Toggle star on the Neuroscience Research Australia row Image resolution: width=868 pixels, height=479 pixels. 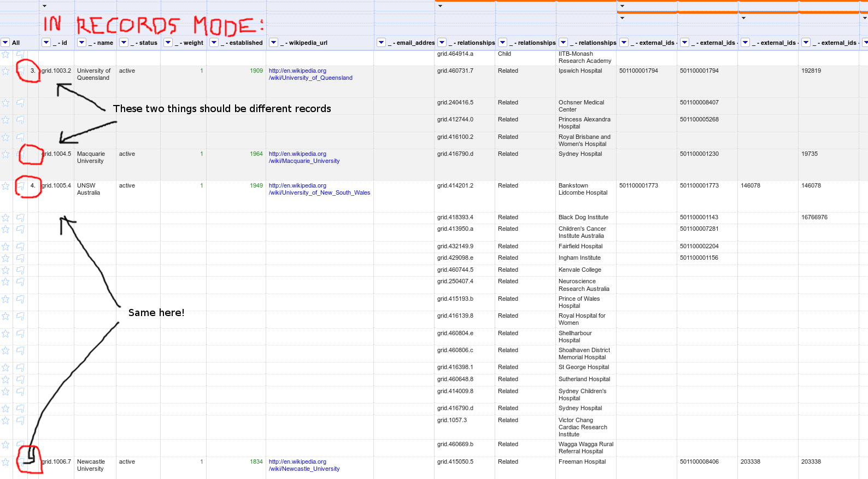coord(5,282)
